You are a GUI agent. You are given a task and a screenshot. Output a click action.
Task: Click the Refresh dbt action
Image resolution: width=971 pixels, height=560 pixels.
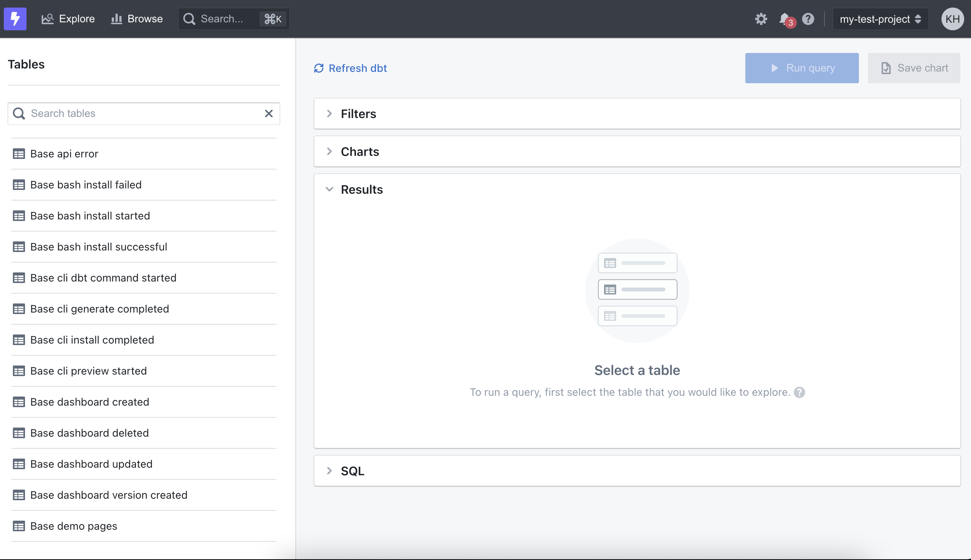click(350, 68)
